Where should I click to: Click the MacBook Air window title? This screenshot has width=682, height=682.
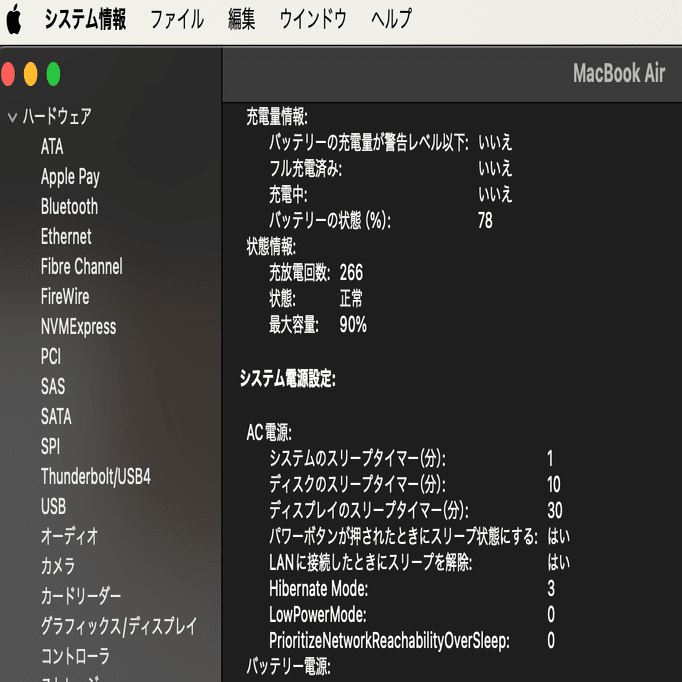point(619,73)
